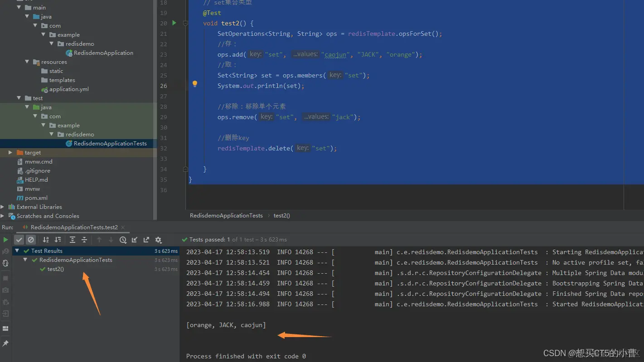The image size is (644, 362).
Task: Click code line 'System.out.println(set);'
Action: (x=261, y=86)
